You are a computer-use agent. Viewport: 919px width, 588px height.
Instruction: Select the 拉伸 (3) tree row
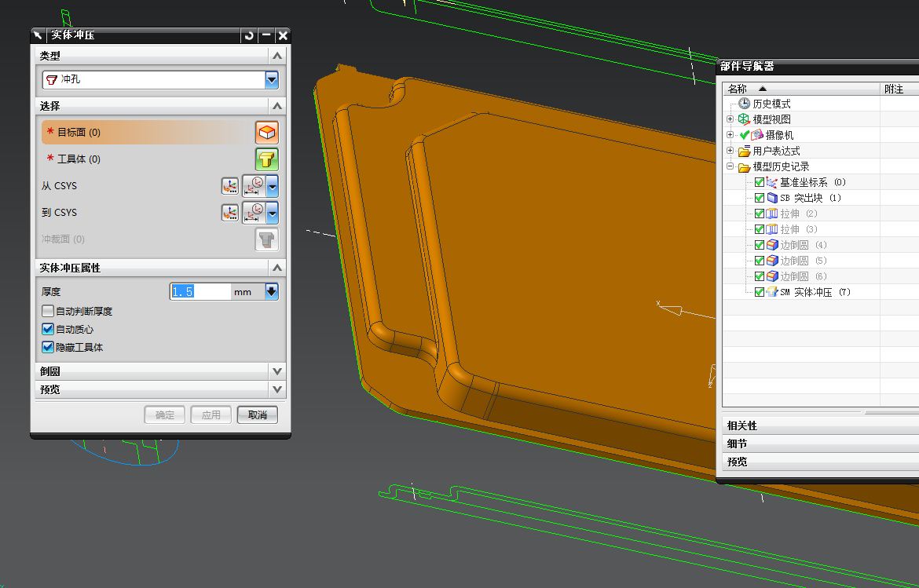(798, 229)
